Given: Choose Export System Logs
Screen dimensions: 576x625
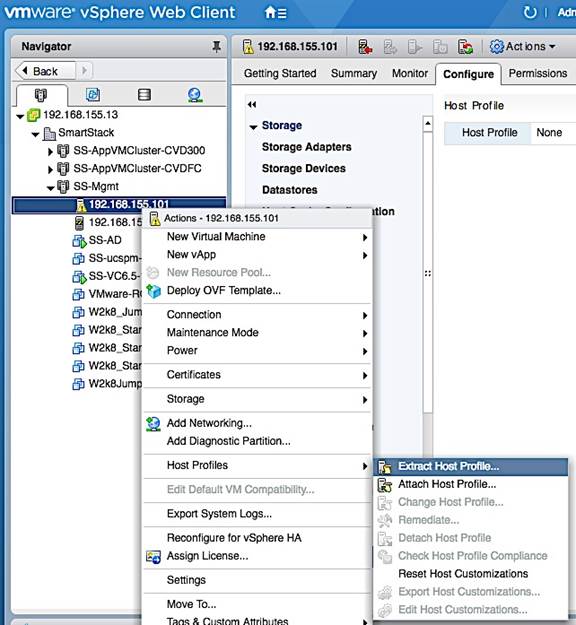Looking at the screenshot, I should (x=257, y=514).
